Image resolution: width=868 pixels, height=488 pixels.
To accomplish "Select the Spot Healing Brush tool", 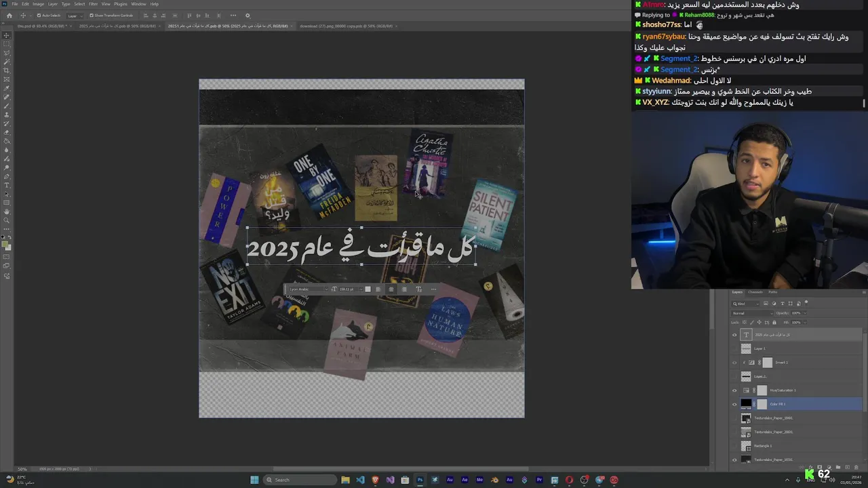I will pos(6,97).
